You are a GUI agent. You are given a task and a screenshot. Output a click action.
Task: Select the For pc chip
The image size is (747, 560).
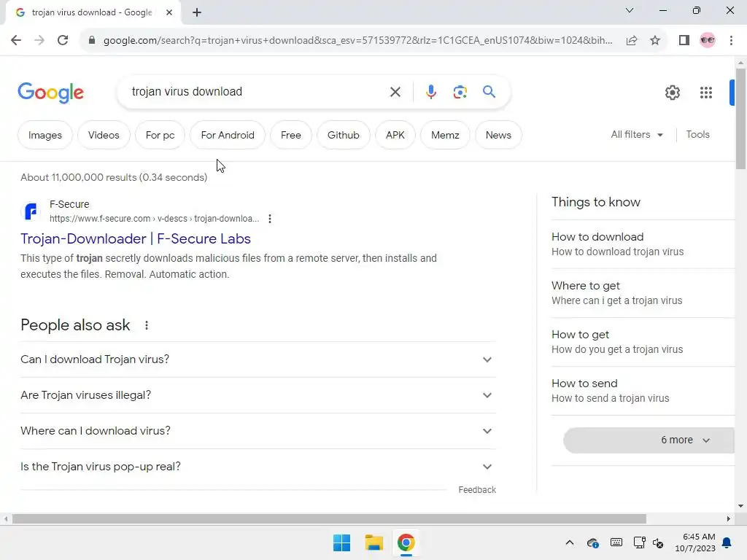[160, 135]
